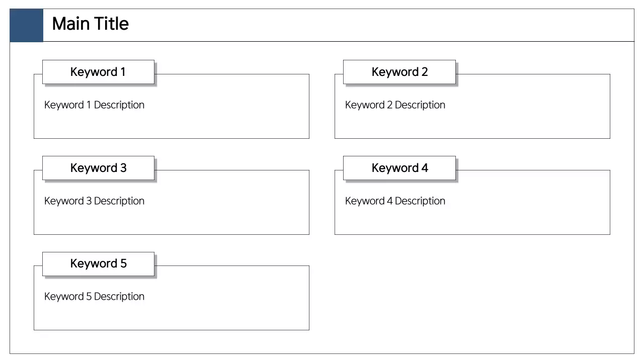Screen dimensions: 644x362
Task: Click the Keyword 2 label box
Action: (399, 72)
